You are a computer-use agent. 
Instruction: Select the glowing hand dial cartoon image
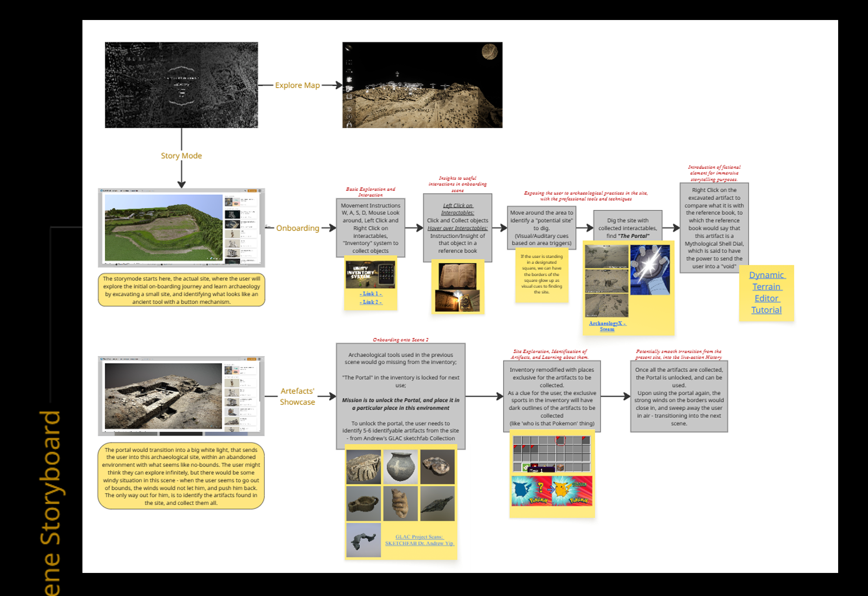pyautogui.click(x=650, y=270)
